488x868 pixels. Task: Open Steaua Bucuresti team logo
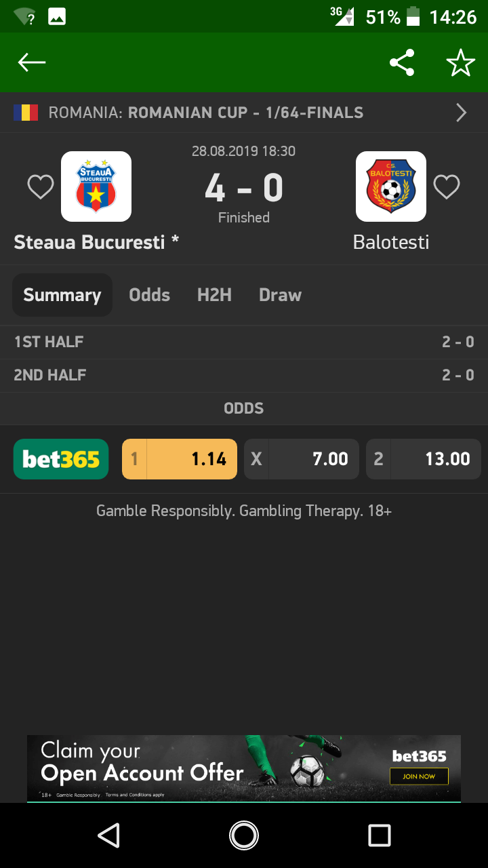tap(96, 186)
